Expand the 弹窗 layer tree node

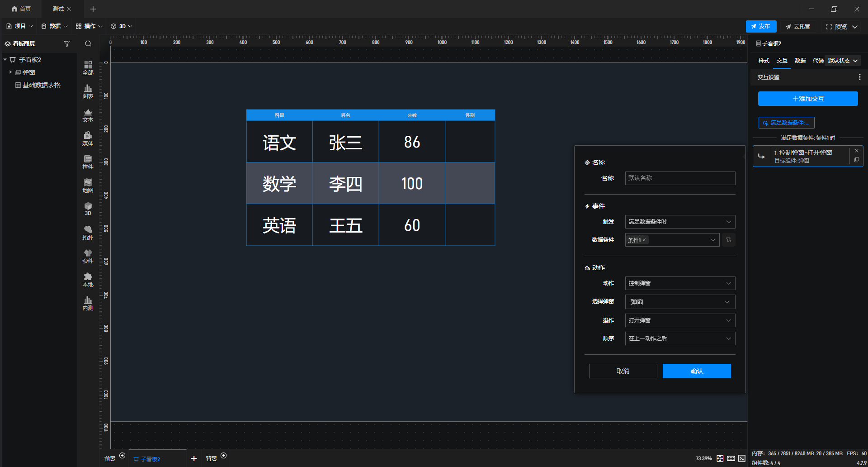click(10, 72)
